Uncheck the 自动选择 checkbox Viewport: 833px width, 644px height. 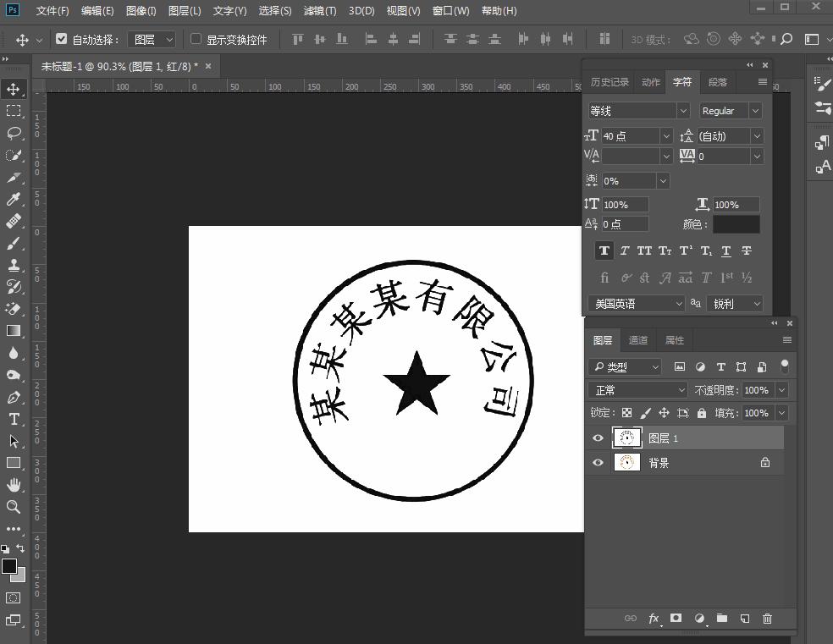coord(62,38)
